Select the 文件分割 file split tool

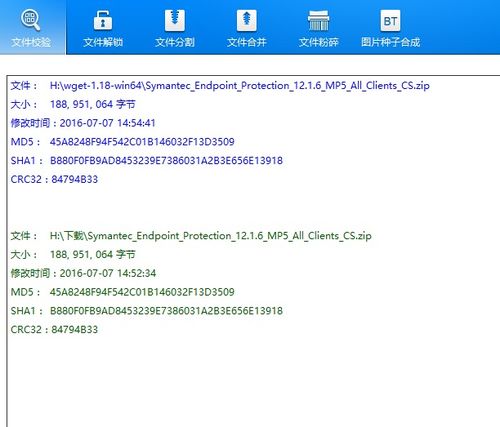(175, 28)
